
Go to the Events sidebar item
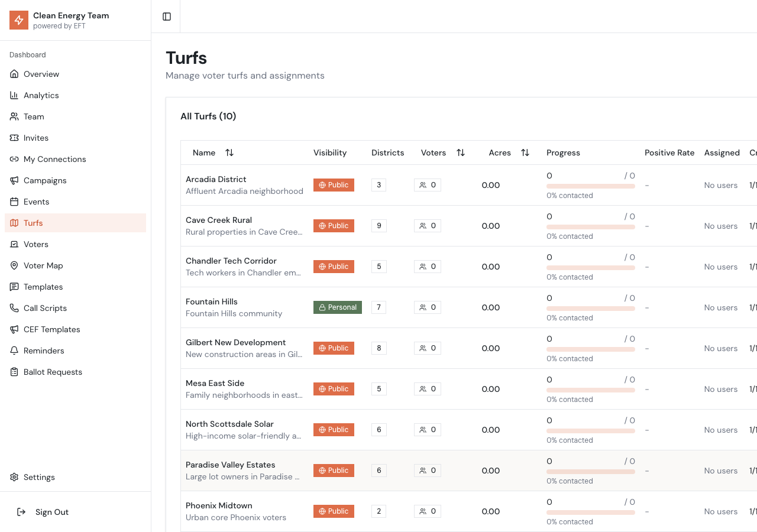coord(36,202)
